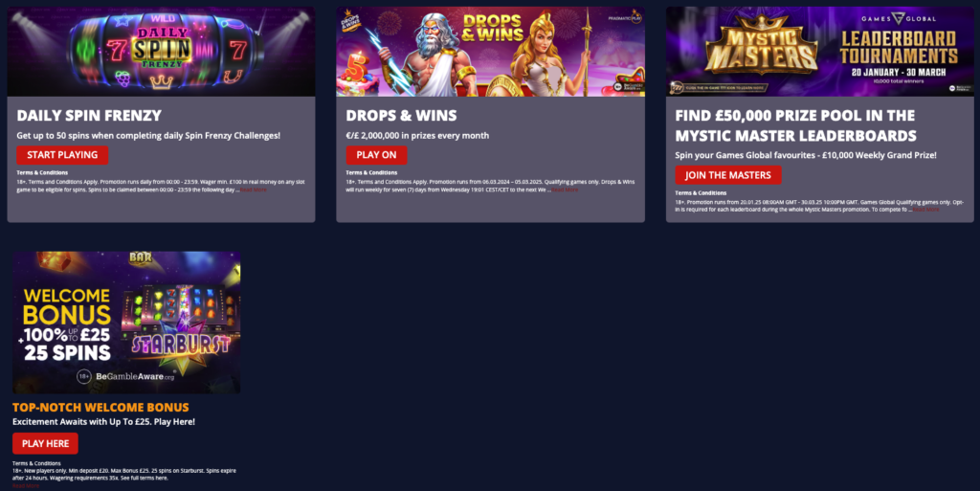Viewport: 980px width, 491px height.
Task: Open the Drops & Wins banner image
Action: (x=491, y=52)
